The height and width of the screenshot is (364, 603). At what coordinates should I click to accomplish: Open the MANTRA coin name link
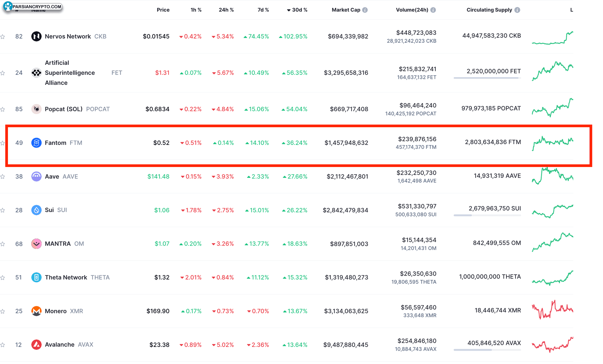(x=58, y=244)
